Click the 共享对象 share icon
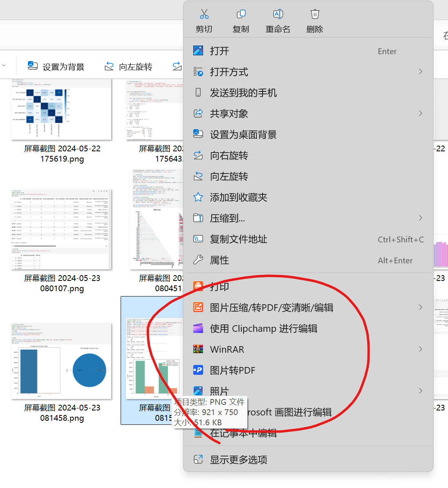Viewport: 448px width, 488px height. (198, 113)
